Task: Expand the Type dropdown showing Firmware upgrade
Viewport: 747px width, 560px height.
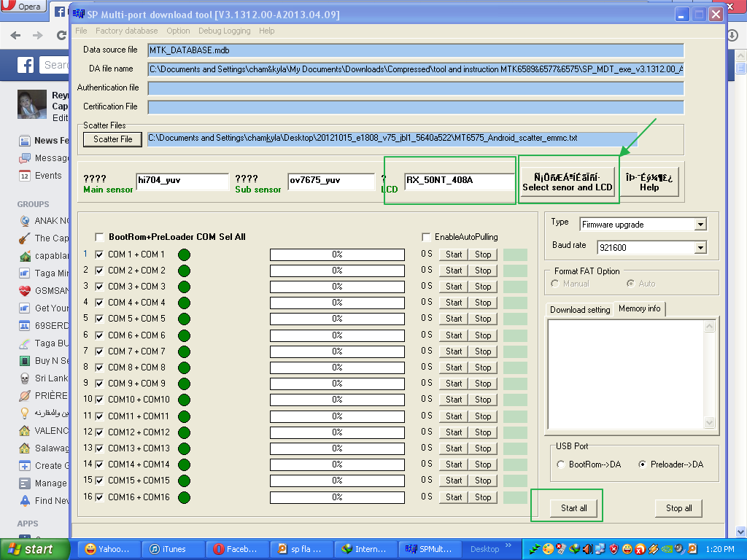Action: (700, 225)
